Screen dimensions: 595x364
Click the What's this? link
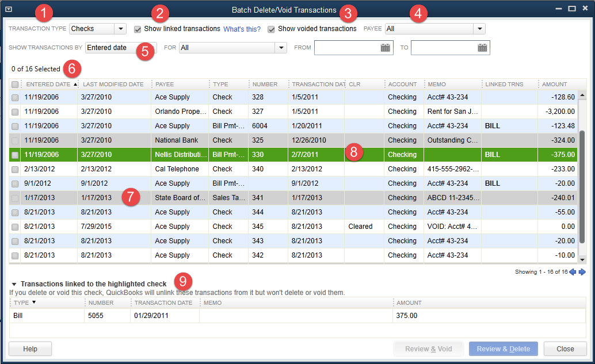point(242,29)
